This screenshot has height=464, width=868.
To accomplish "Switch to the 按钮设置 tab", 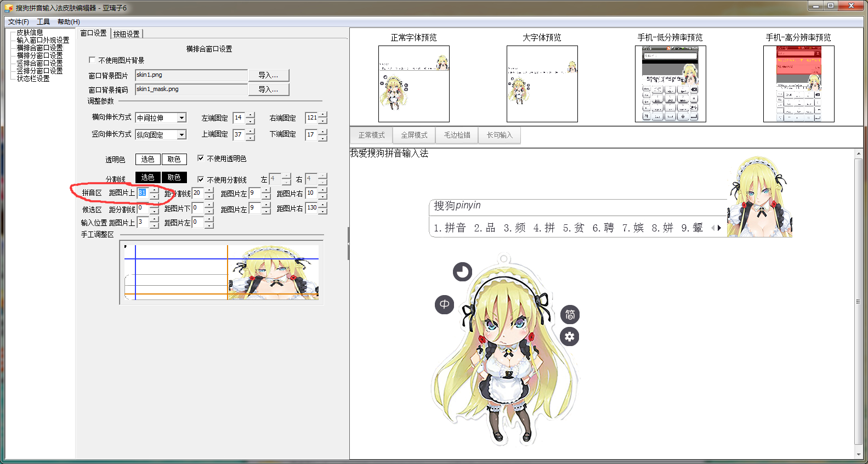I will click(x=126, y=34).
